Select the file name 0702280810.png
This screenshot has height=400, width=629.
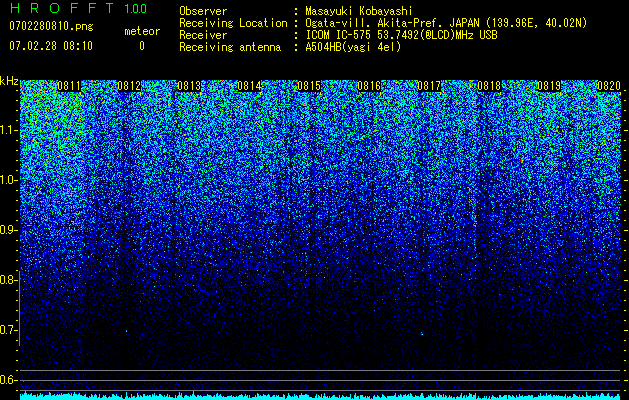(51, 26)
